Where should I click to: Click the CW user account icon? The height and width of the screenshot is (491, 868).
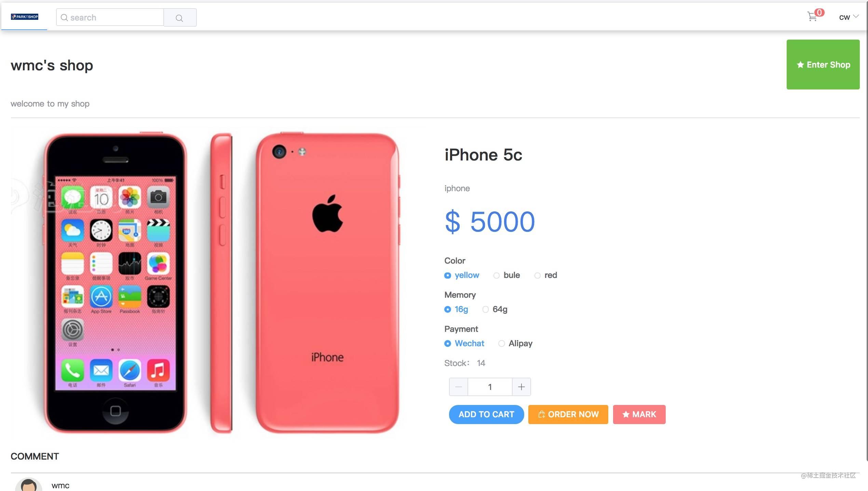click(x=845, y=17)
